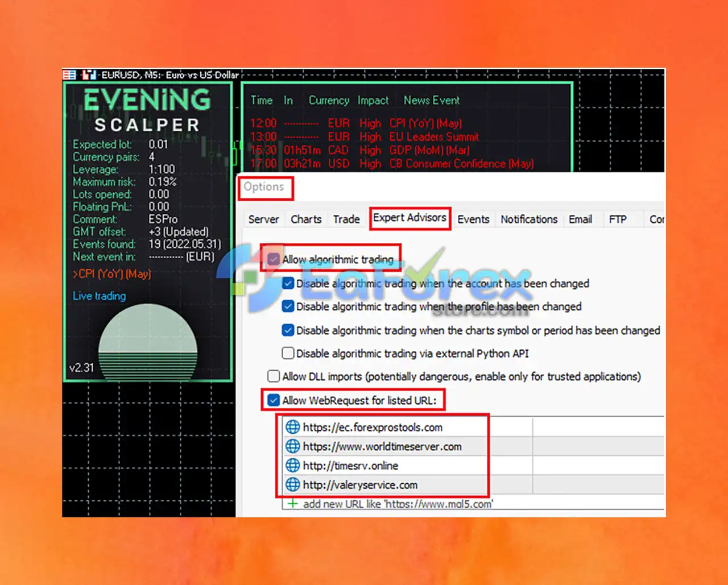
Task: Click the chart window icon in EURUSD title bar
Action: [69, 74]
